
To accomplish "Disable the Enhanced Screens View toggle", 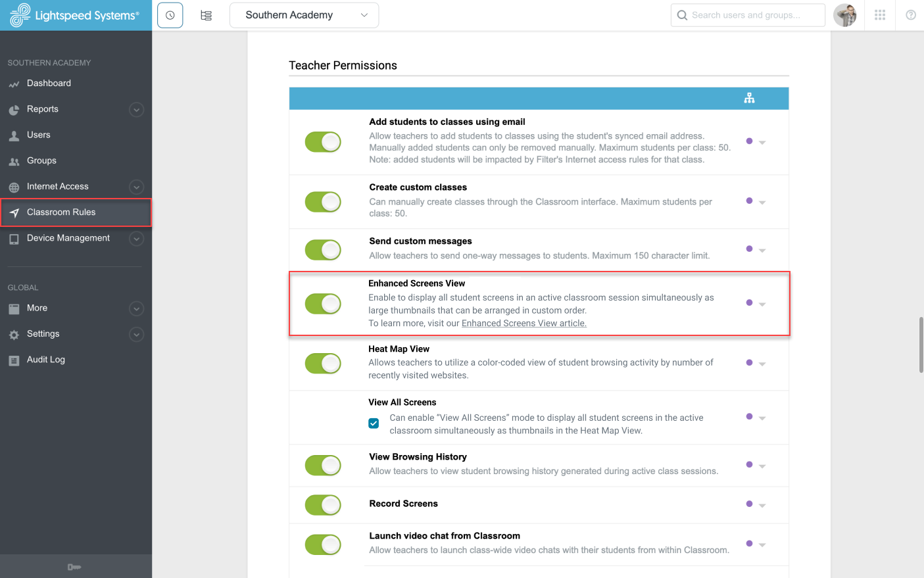I will [x=323, y=304].
